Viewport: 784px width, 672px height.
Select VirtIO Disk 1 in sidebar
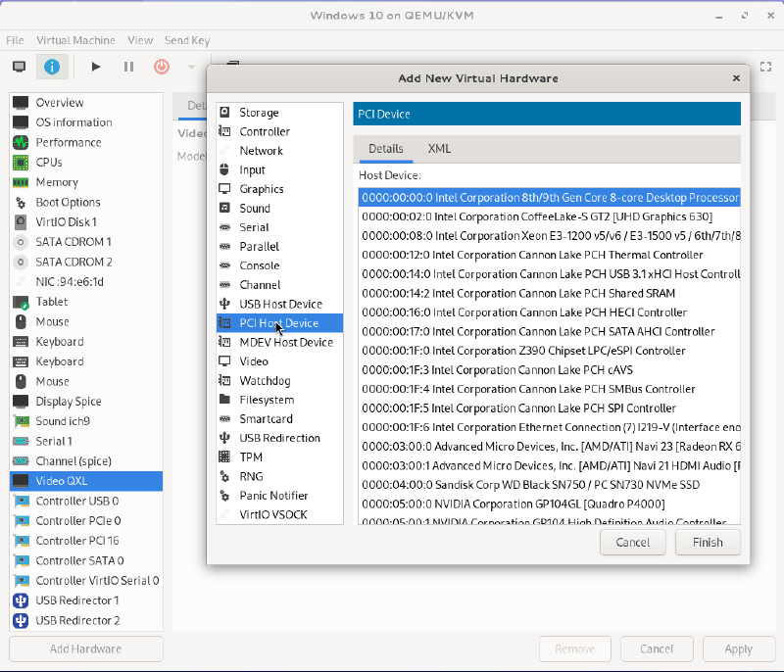pyautogui.click(x=86, y=221)
